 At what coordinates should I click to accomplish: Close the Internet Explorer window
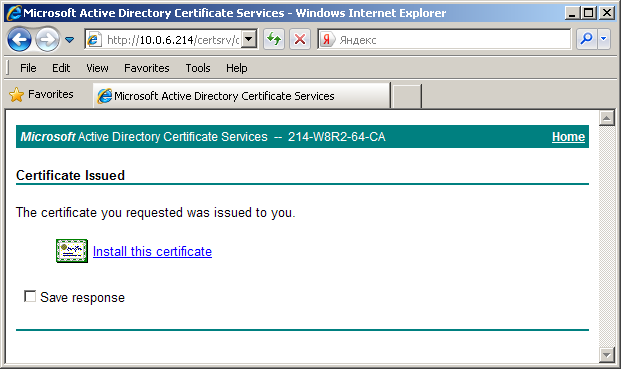pyautogui.click(x=607, y=13)
